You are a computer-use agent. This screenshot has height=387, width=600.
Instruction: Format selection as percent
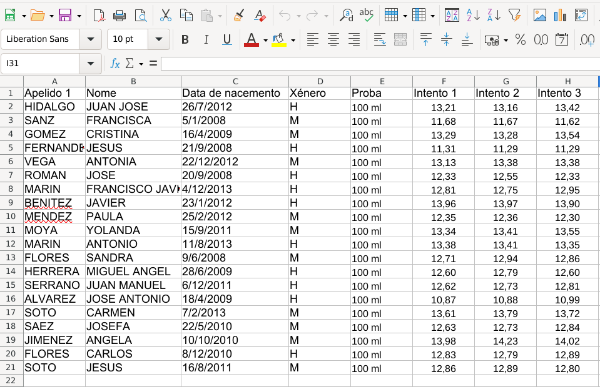pos(520,39)
